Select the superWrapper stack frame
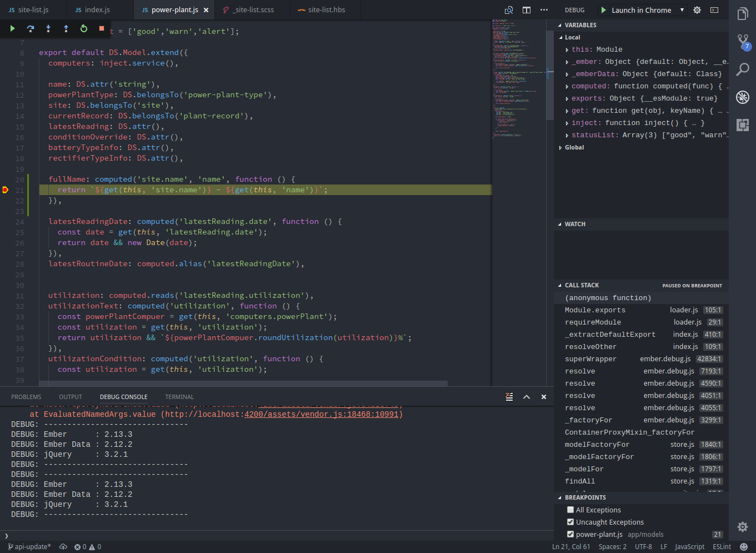 point(641,359)
